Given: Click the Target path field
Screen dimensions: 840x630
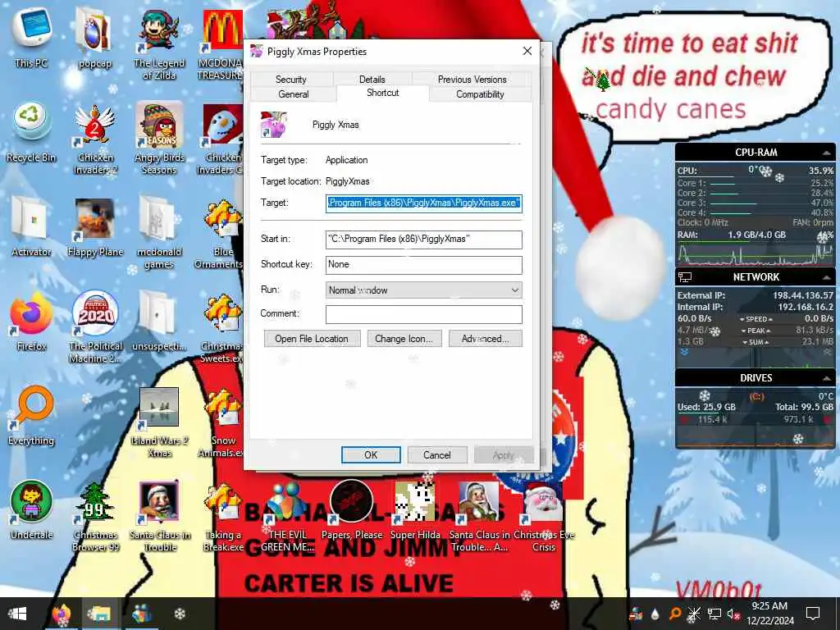Looking at the screenshot, I should [x=424, y=203].
